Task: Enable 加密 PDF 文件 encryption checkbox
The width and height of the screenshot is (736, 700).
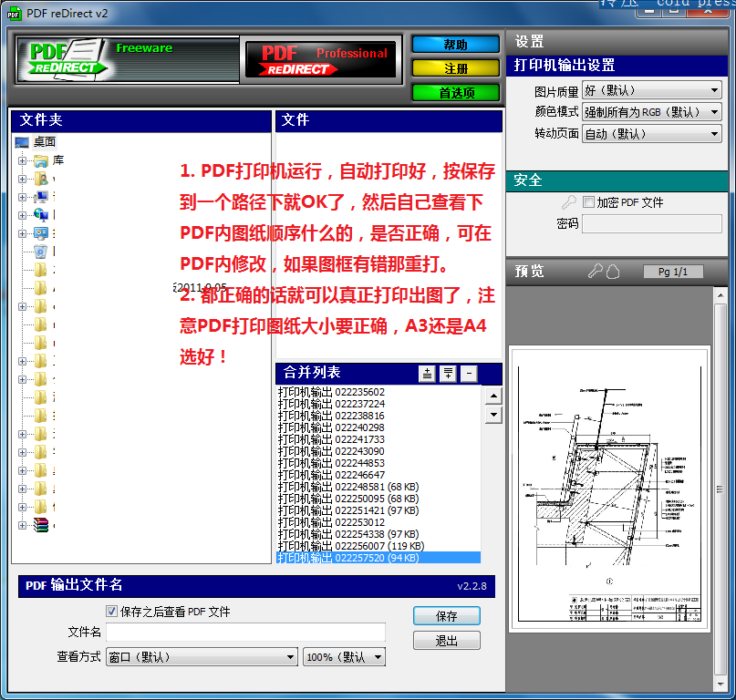Action: click(588, 201)
